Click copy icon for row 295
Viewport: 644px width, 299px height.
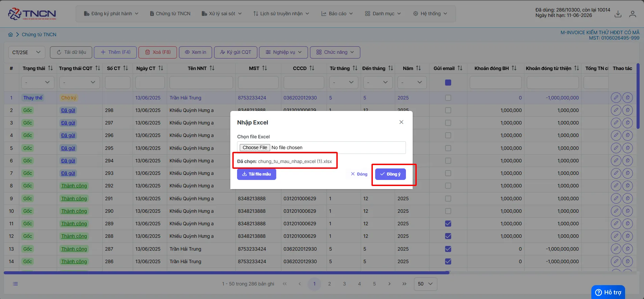pos(627,148)
